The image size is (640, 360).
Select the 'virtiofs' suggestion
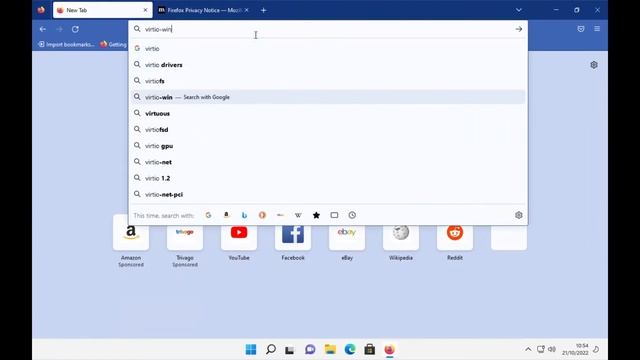(328, 81)
